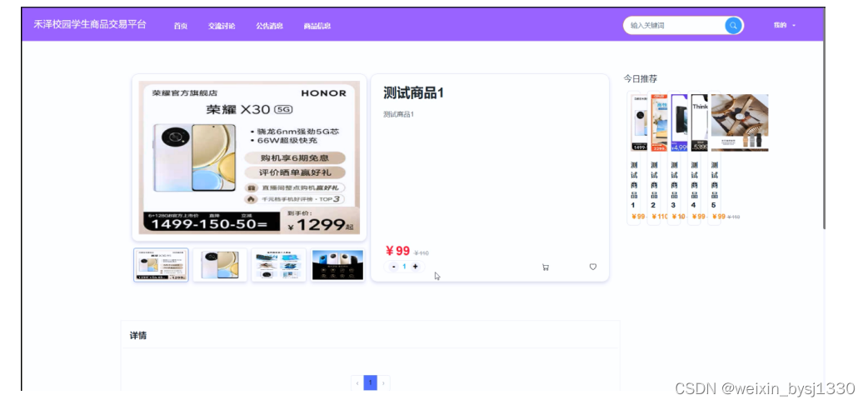Image resolution: width=868 pixels, height=405 pixels.
Task: Click the blue search magnifier icon
Action: 733,26
